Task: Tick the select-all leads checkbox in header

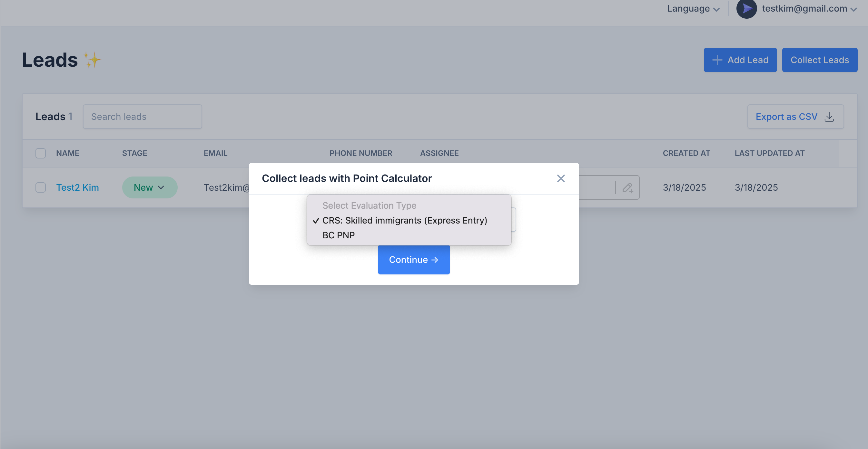Action: click(x=40, y=153)
